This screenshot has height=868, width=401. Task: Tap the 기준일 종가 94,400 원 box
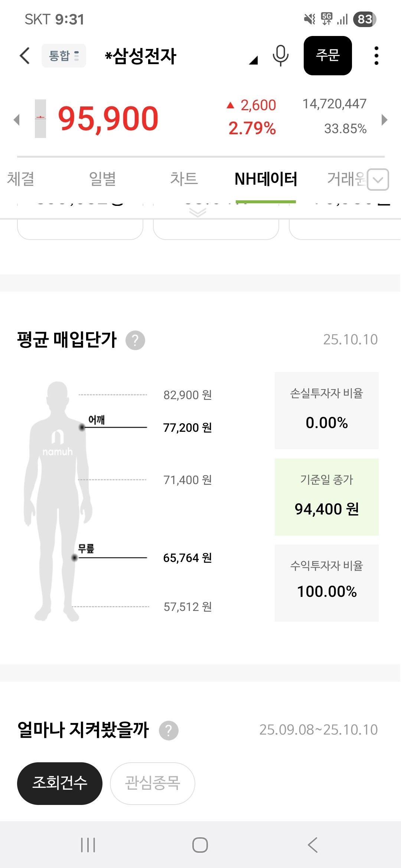pos(326,497)
